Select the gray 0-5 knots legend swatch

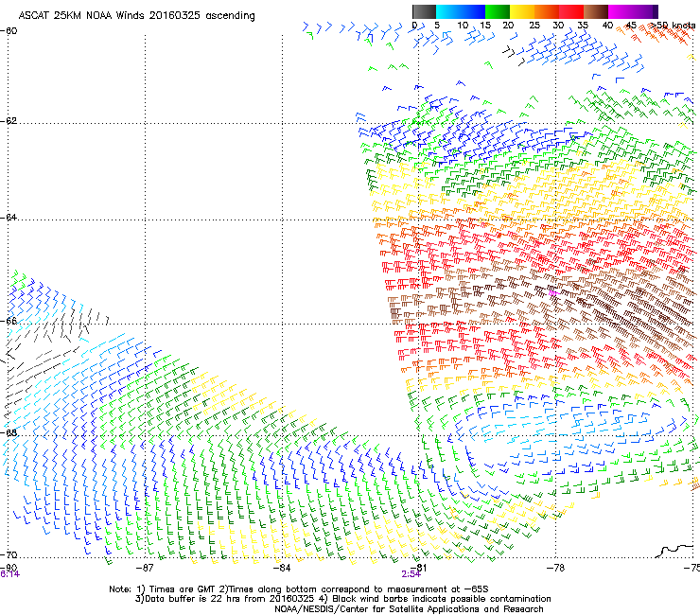(x=424, y=11)
